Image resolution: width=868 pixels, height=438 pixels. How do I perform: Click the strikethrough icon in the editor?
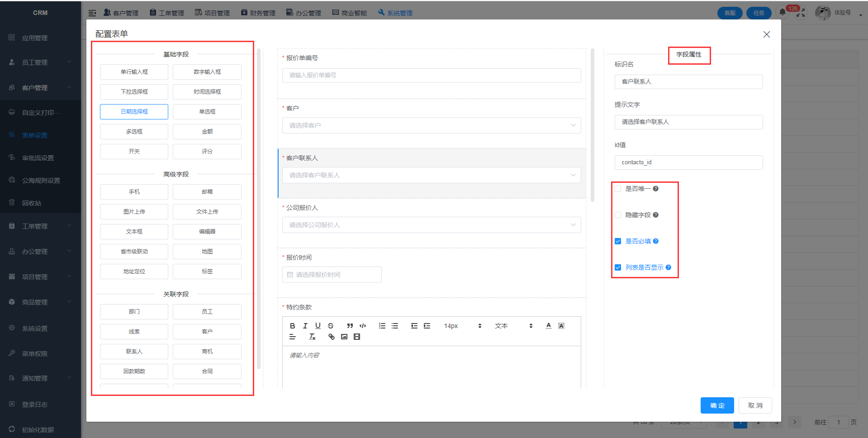pos(331,326)
